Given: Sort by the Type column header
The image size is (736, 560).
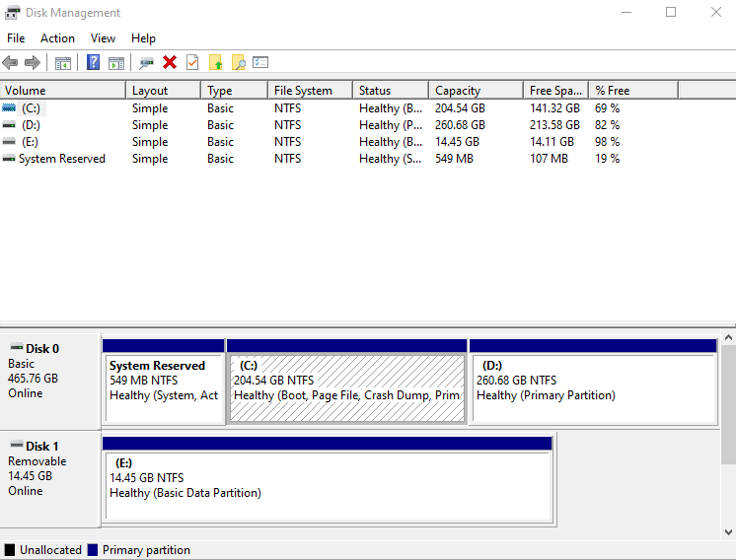Looking at the screenshot, I should coord(234,90).
